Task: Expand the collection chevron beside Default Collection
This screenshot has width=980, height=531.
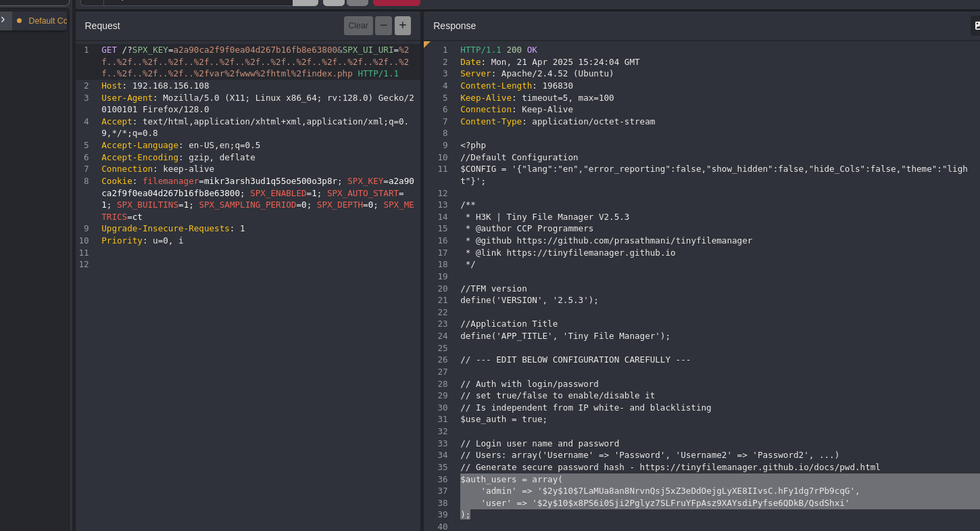Action: 3,20
